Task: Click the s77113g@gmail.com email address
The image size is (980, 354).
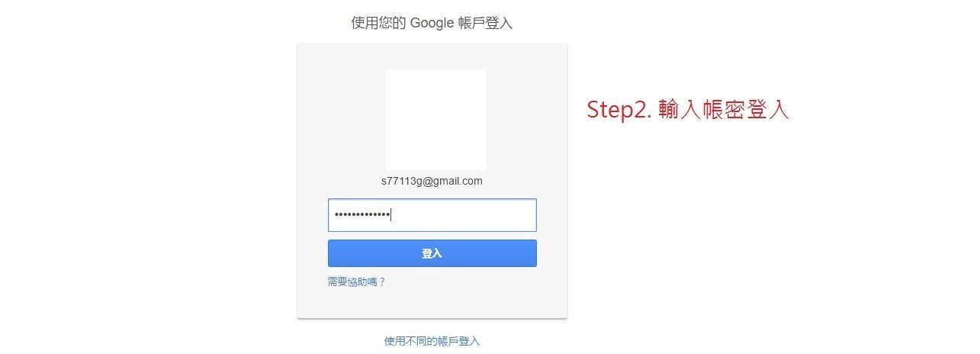Action: [432, 182]
